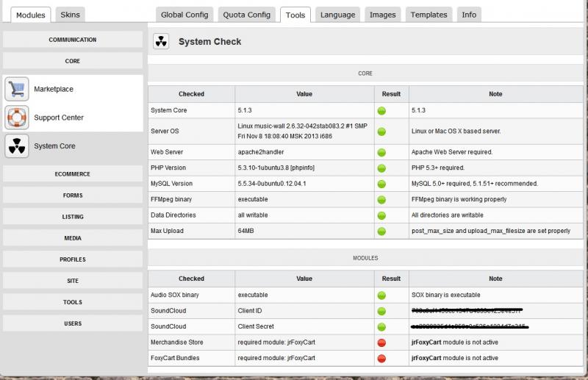Click the System Core sidebar icon
The height and width of the screenshot is (380, 588).
click(x=17, y=146)
